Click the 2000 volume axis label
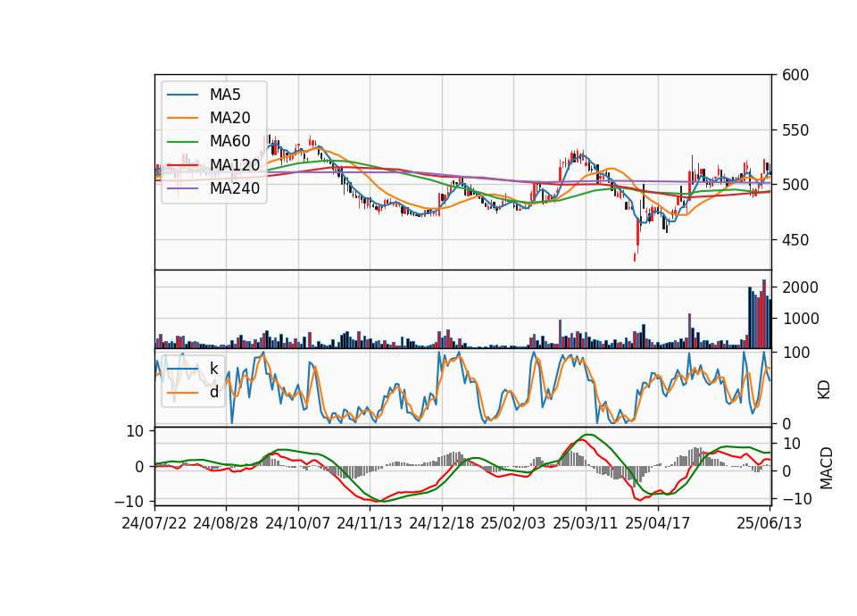The width and height of the screenshot is (857, 616). point(800,287)
